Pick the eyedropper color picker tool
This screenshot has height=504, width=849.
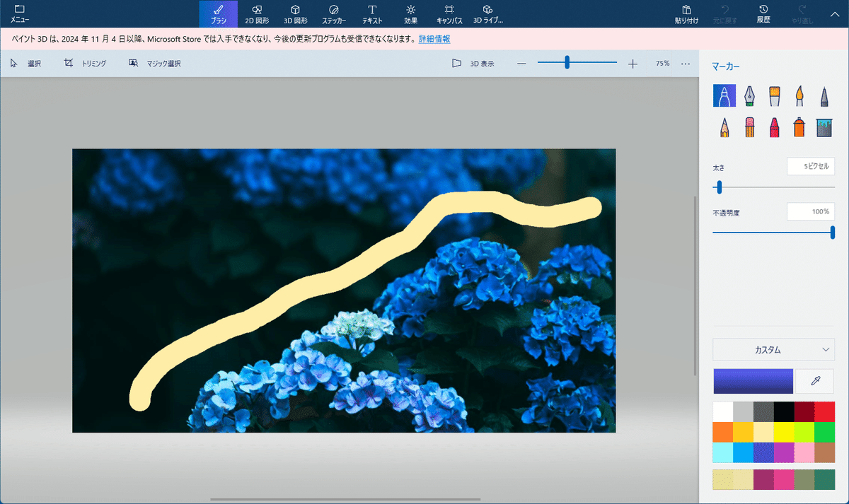pyautogui.click(x=815, y=381)
